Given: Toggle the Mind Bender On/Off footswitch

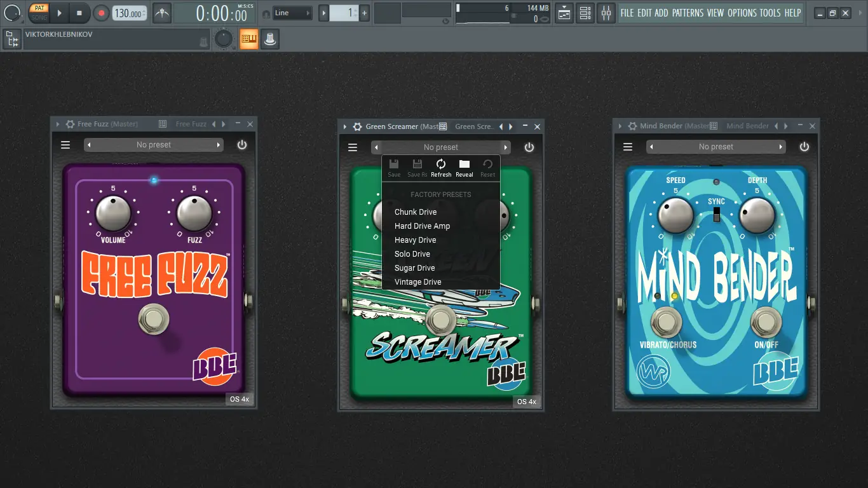Looking at the screenshot, I should pos(766,322).
